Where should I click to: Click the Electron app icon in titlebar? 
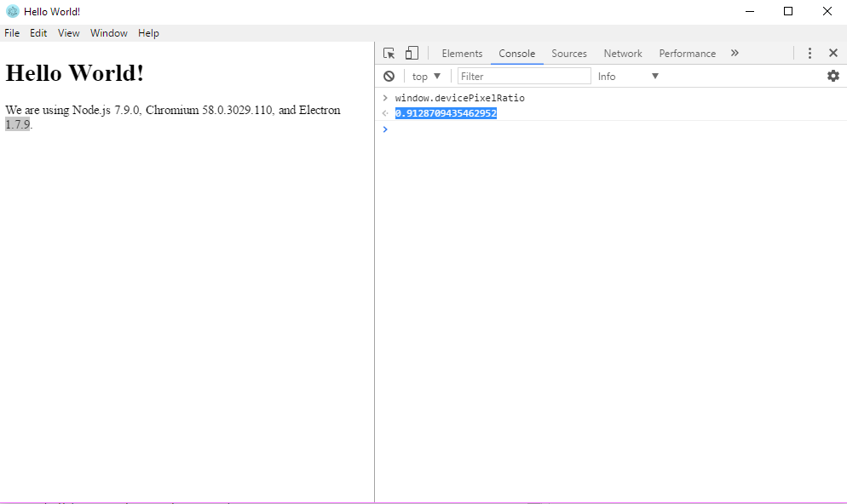point(10,11)
